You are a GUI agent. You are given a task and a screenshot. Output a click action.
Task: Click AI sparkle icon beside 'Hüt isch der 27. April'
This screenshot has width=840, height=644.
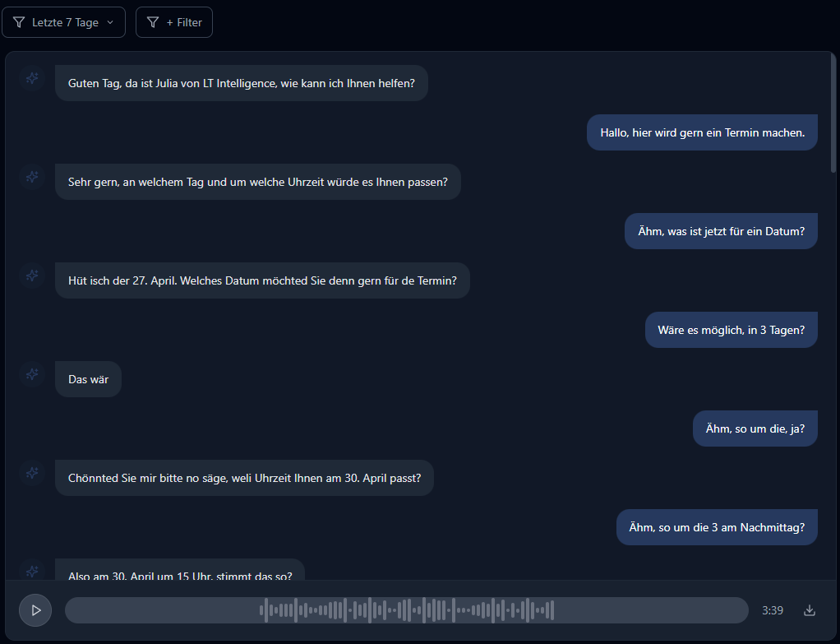(x=32, y=276)
